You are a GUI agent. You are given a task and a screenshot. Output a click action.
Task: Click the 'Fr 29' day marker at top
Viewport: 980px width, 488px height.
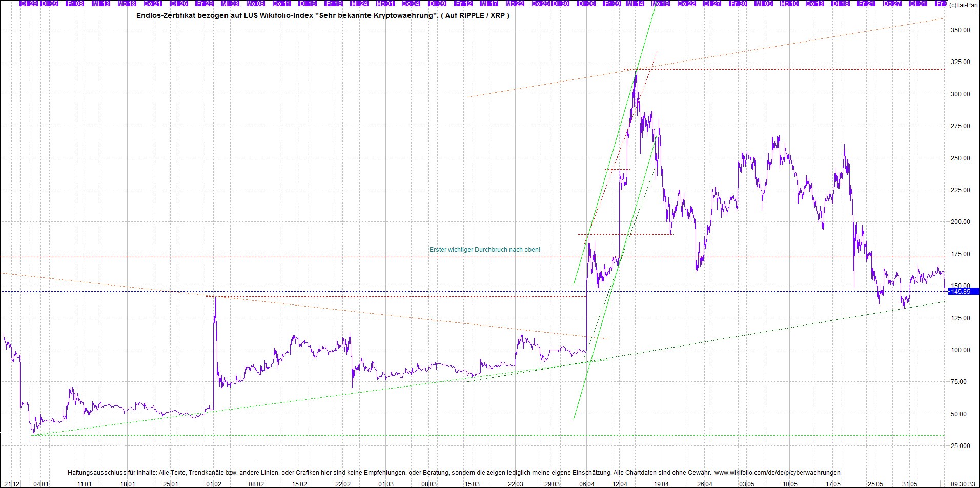point(205,3)
